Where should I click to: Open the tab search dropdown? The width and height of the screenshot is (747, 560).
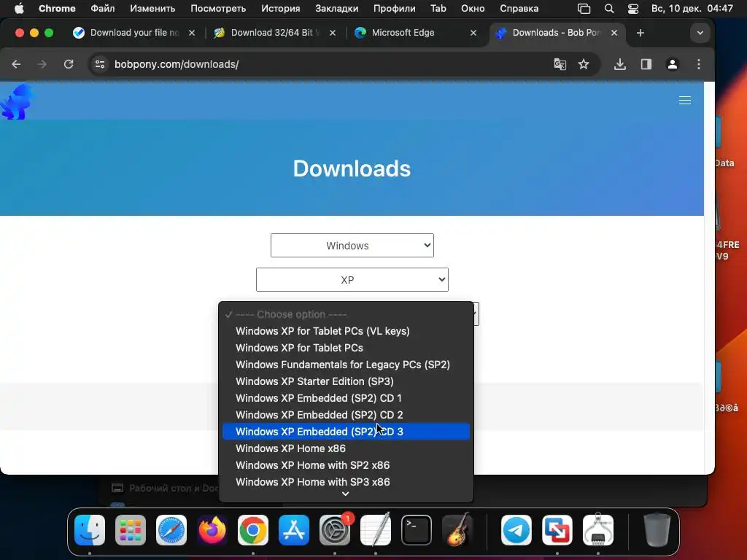(x=700, y=33)
